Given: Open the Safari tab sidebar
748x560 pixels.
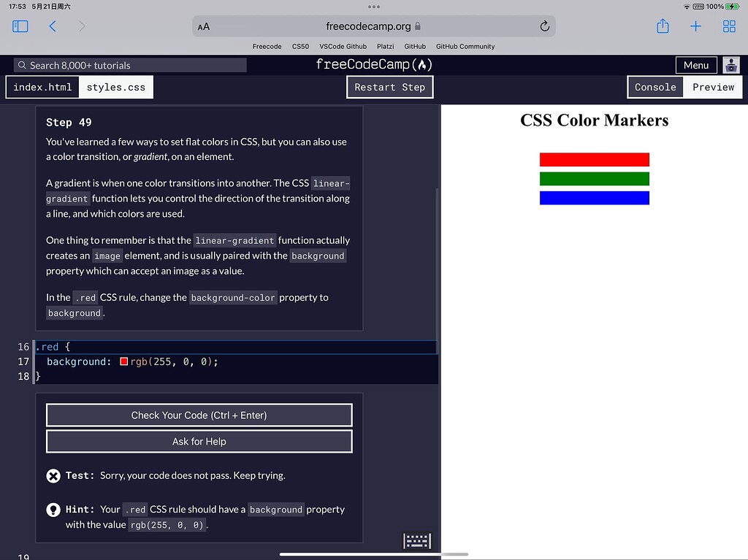Looking at the screenshot, I should pos(20,26).
